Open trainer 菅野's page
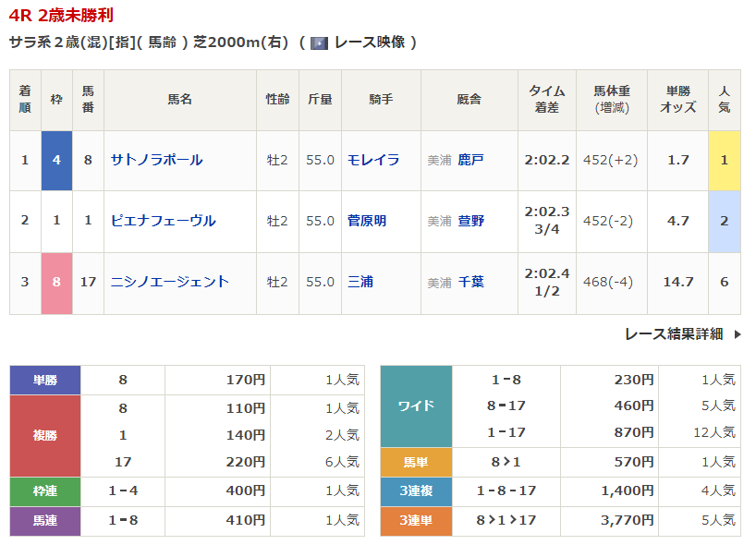The width and height of the screenshot is (756, 545). [470, 221]
